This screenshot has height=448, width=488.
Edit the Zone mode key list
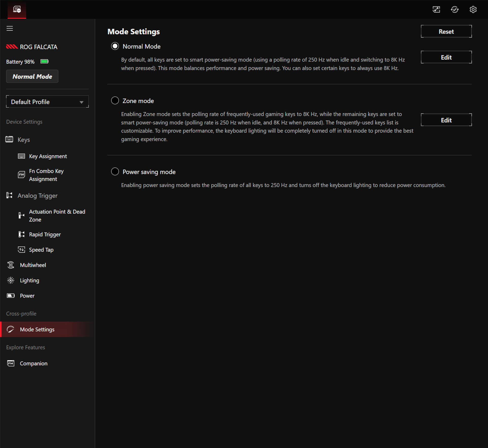[446, 120]
